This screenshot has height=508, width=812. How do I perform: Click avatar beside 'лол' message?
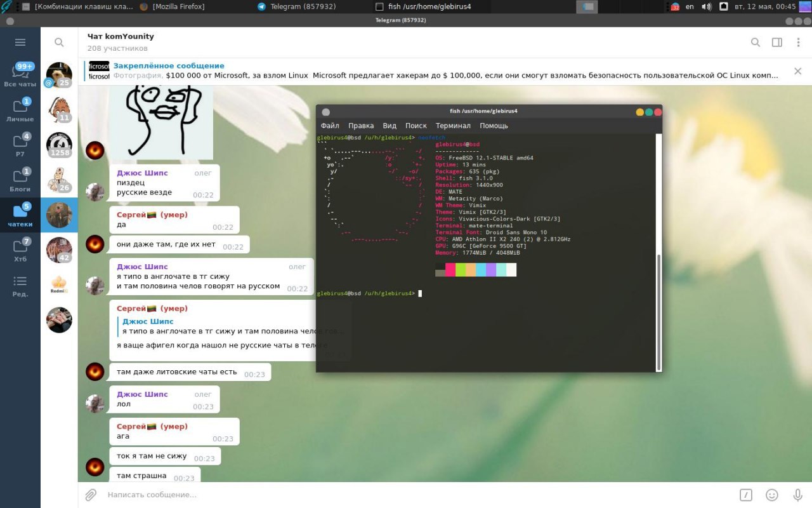click(x=95, y=404)
